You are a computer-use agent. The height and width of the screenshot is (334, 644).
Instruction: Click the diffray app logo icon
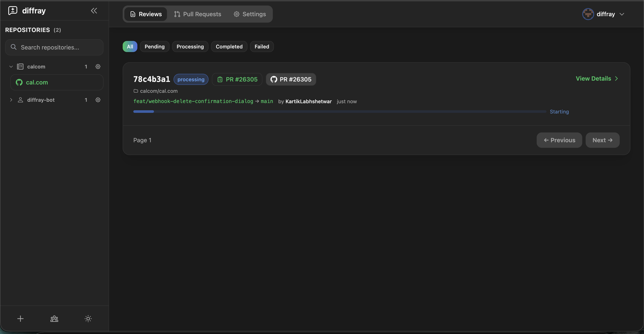(13, 10)
